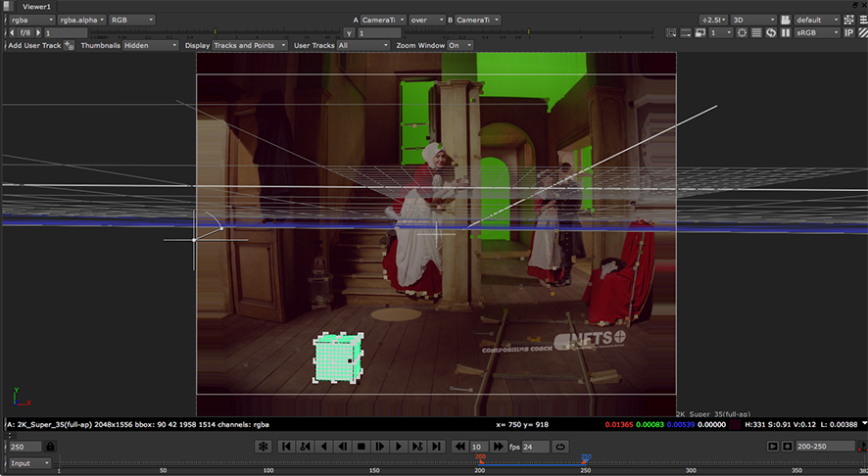
Task: Click the region of interest icon
Action: (741, 32)
